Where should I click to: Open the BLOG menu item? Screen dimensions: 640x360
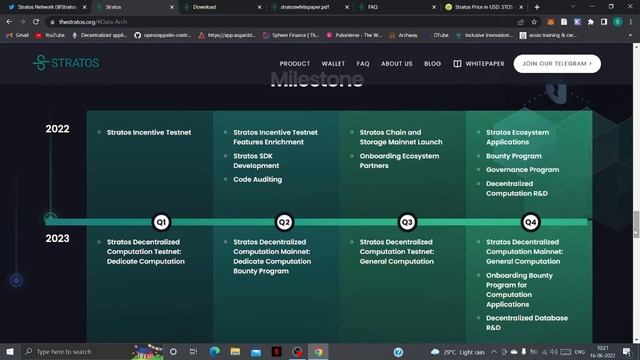pyautogui.click(x=432, y=64)
